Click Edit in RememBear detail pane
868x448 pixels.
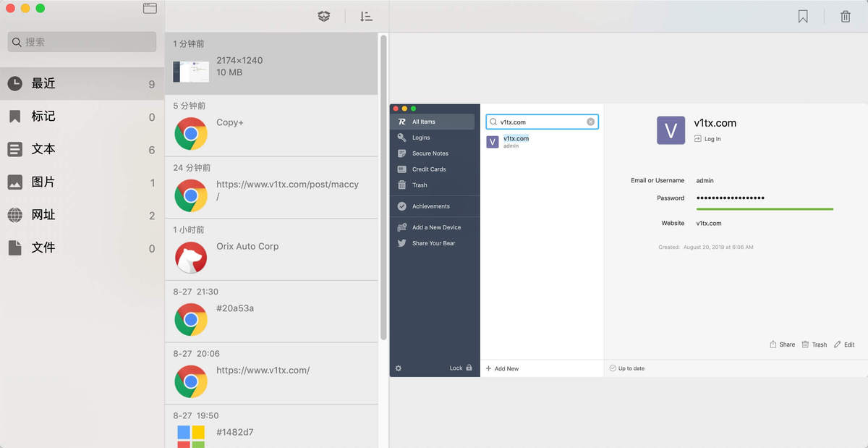[844, 345]
